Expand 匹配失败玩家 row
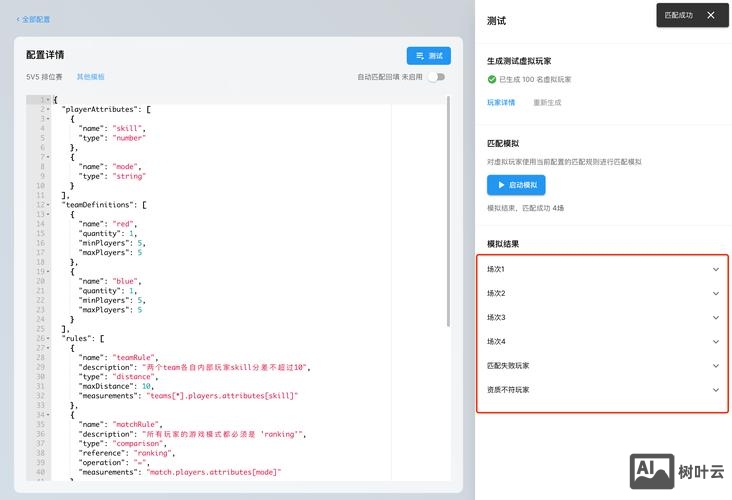 click(x=602, y=366)
